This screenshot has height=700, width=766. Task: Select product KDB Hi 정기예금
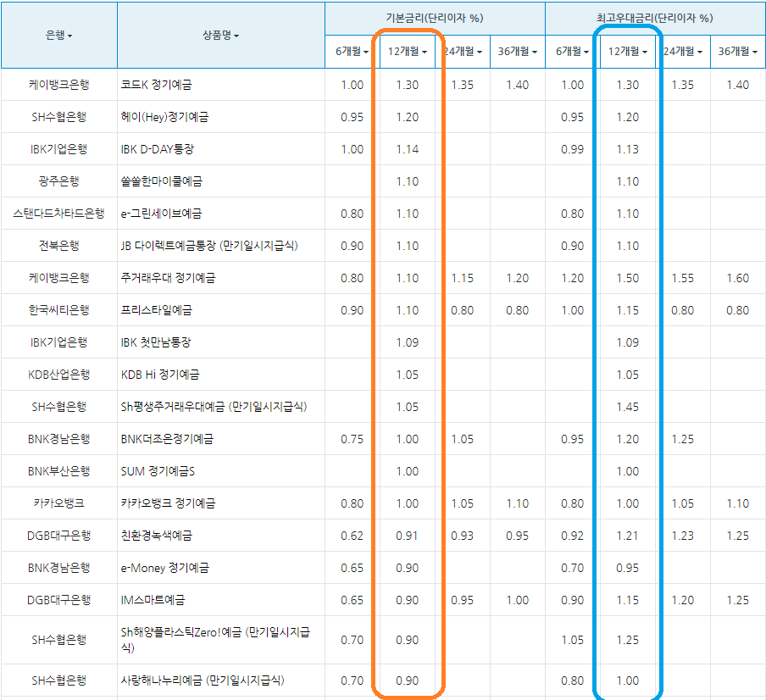[160, 375]
